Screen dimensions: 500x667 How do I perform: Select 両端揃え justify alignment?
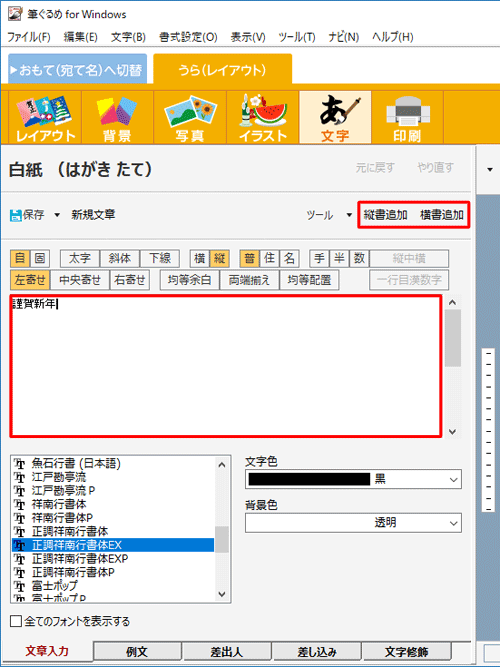pyautogui.click(x=249, y=280)
